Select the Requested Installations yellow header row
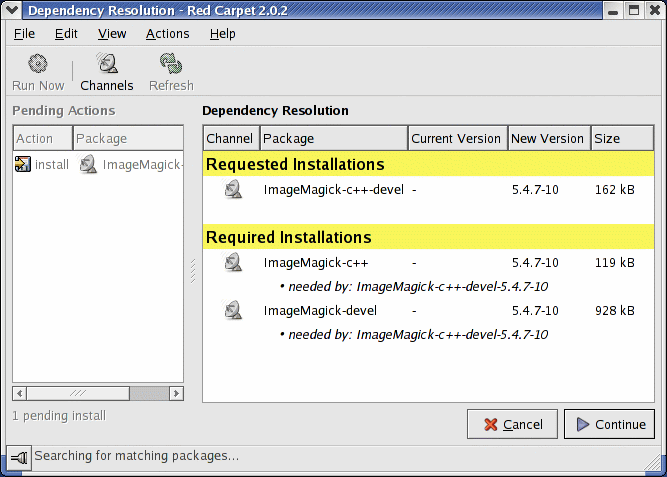667x477 pixels. pos(428,164)
